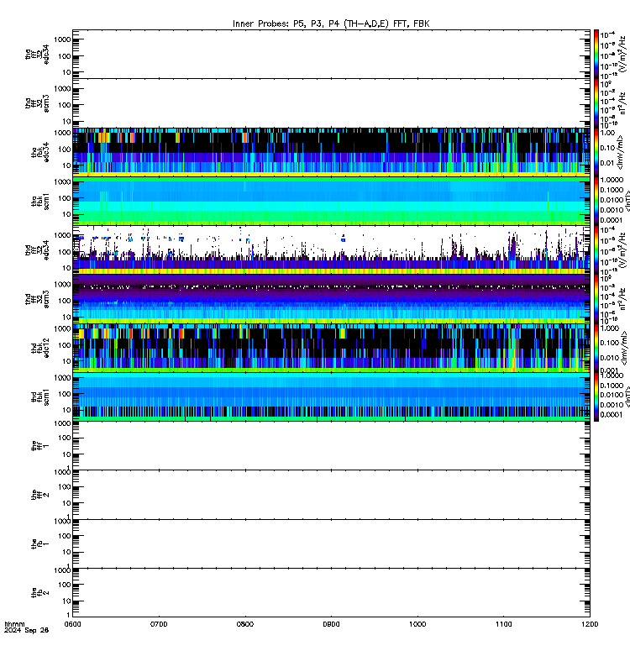
Task: Select the "the fb 2" panel label
Action: coord(40,593)
